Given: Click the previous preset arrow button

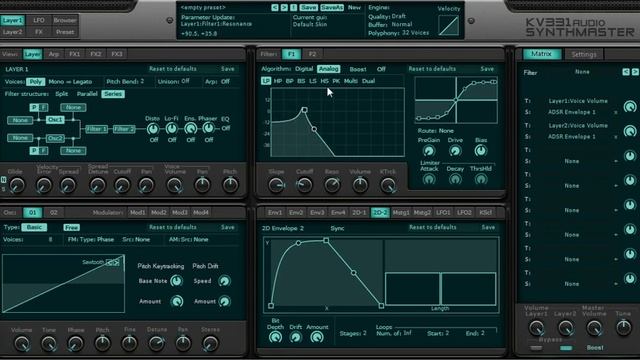Looking at the screenshot, I should [x=275, y=7].
